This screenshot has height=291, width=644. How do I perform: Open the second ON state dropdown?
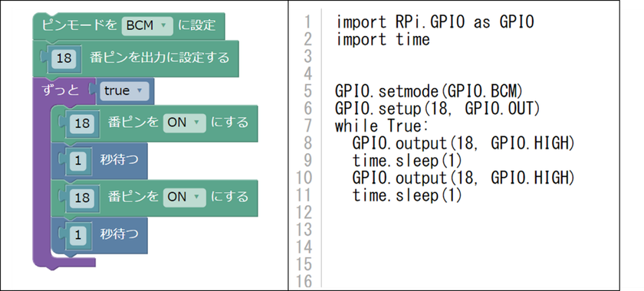point(184,197)
